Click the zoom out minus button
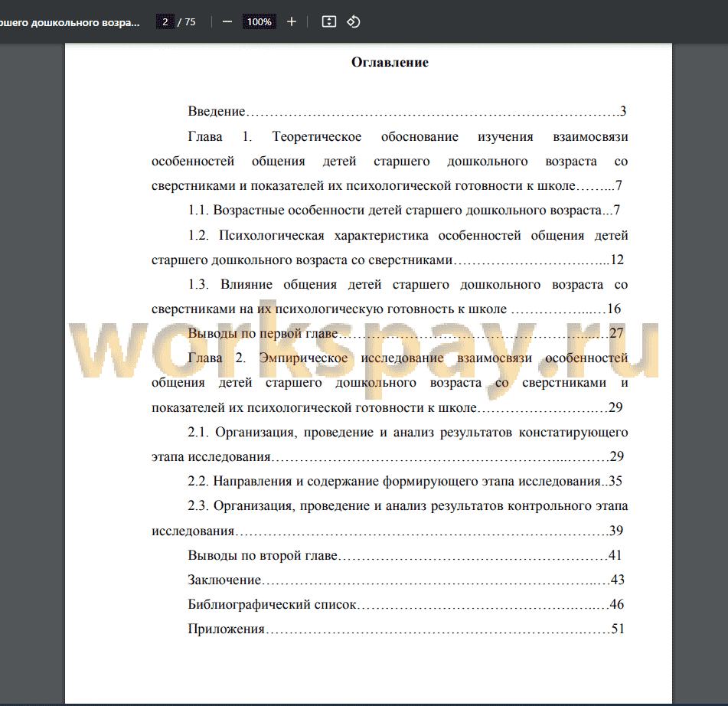Viewport: 728px width, 706px height. (x=227, y=22)
